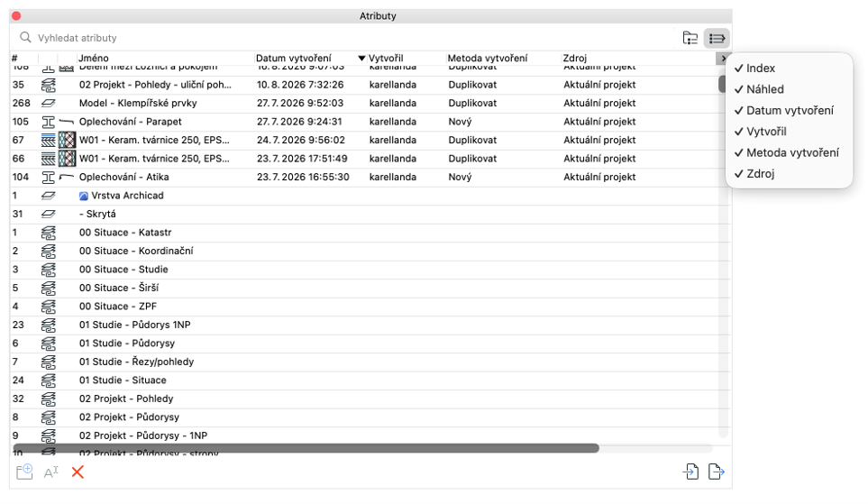The image size is (868, 504).
Task: Click sort arrow on Datum vytvoření header
Action: pos(361,58)
